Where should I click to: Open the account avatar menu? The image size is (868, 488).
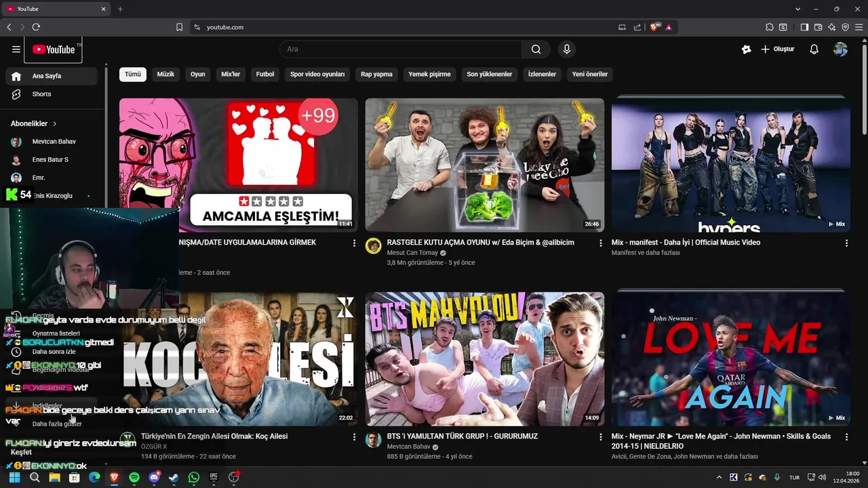point(841,49)
